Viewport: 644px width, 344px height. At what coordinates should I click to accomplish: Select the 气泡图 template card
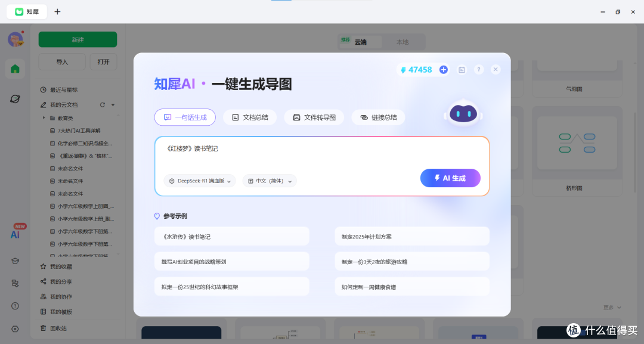click(x=577, y=79)
